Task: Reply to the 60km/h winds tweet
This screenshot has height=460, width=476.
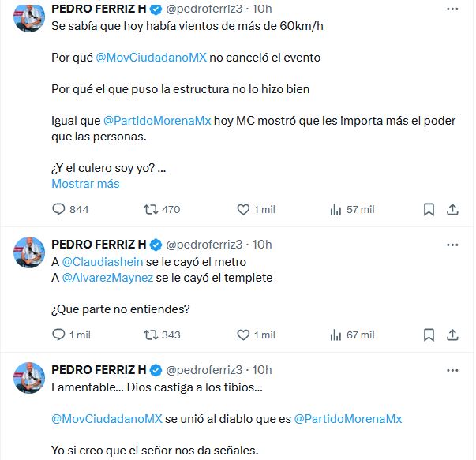Action: click(58, 209)
